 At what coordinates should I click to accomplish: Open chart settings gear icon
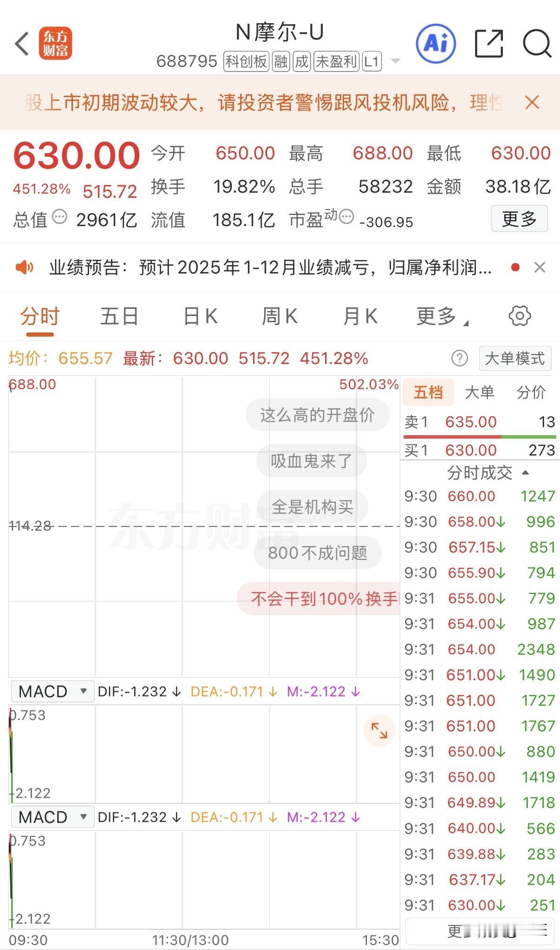point(520,316)
